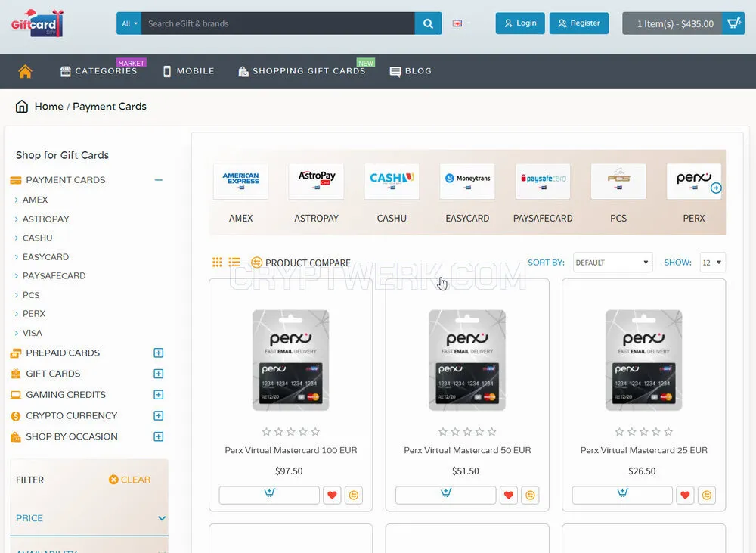Switch to grid view icon
This screenshot has height=553, width=756.
click(218, 262)
